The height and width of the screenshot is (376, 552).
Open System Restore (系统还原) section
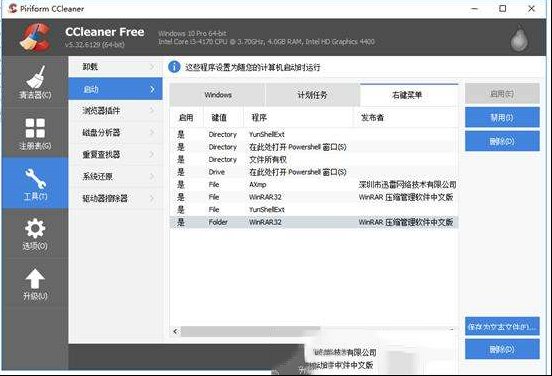(x=115, y=176)
